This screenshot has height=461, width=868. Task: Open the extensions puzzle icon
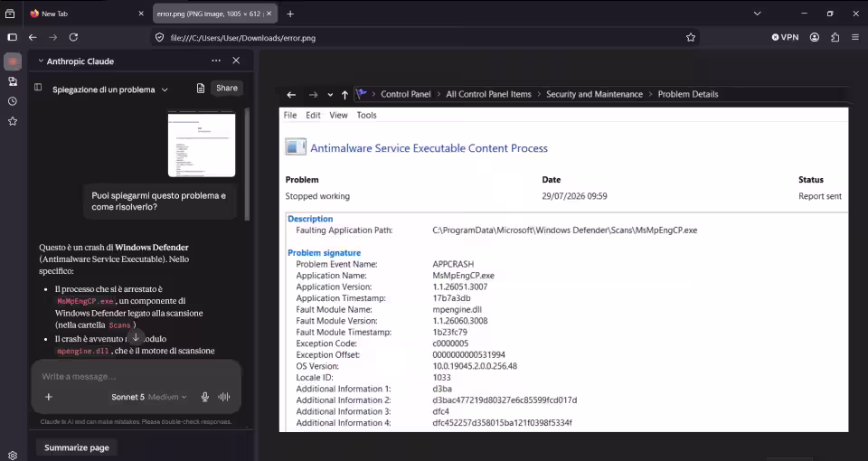tap(835, 38)
